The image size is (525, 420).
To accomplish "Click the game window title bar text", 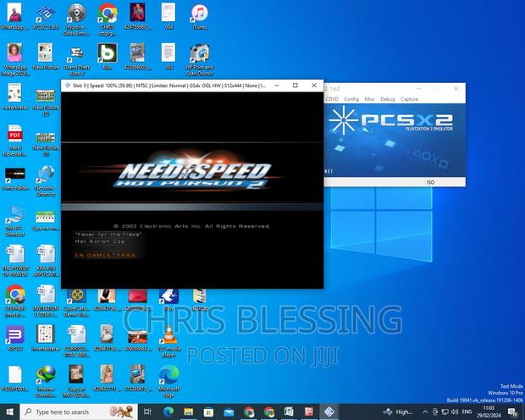I will coord(169,86).
